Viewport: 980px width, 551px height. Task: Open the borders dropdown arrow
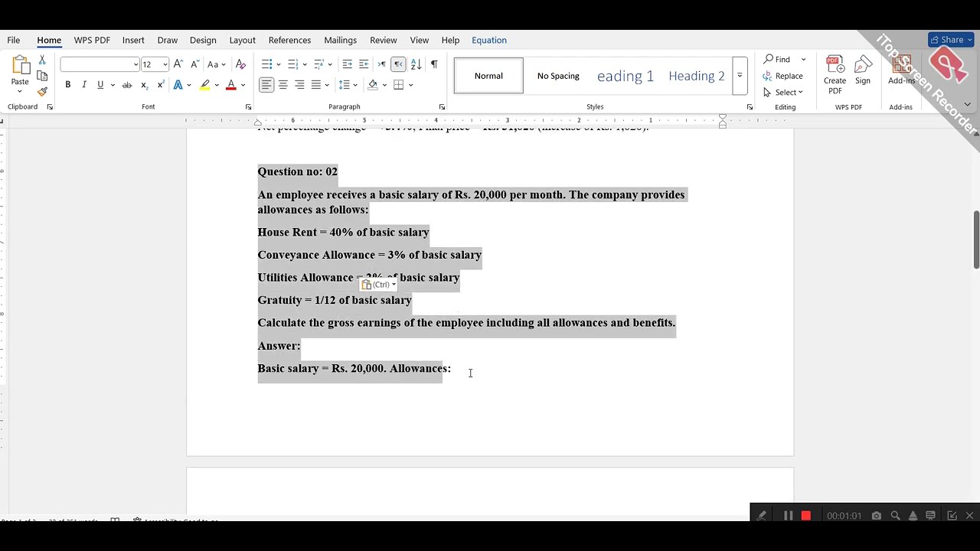pyautogui.click(x=411, y=85)
